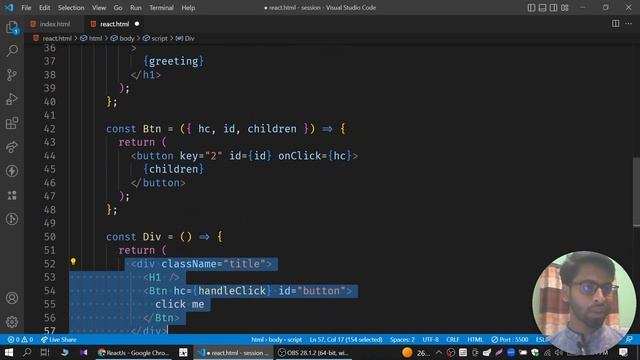
Task: Open the Edit menu
Action: (44, 7)
